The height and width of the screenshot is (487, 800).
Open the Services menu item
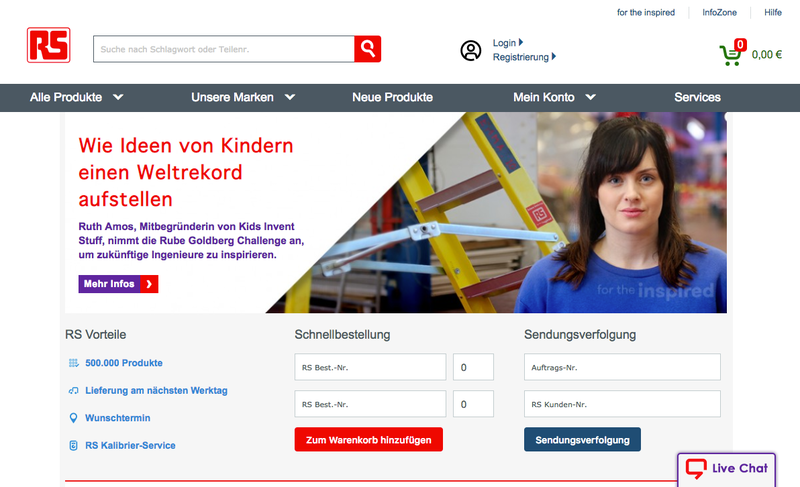[697, 97]
